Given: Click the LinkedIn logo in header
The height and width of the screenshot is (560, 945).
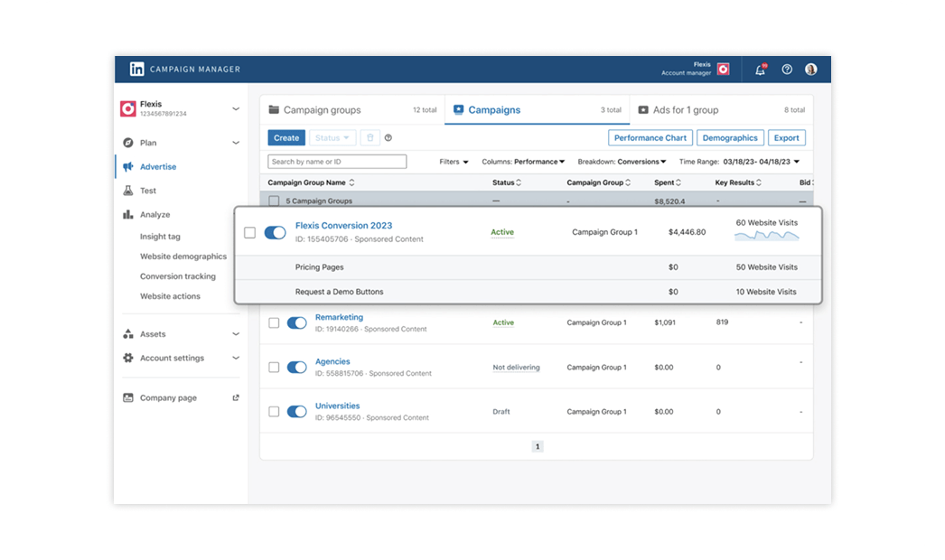Looking at the screenshot, I should point(136,70).
